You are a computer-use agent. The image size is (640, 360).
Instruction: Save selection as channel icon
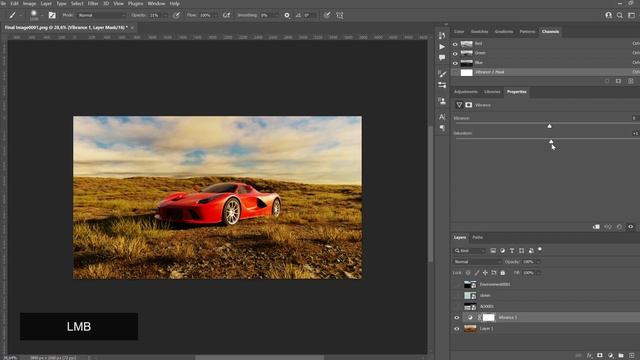[x=618, y=81]
